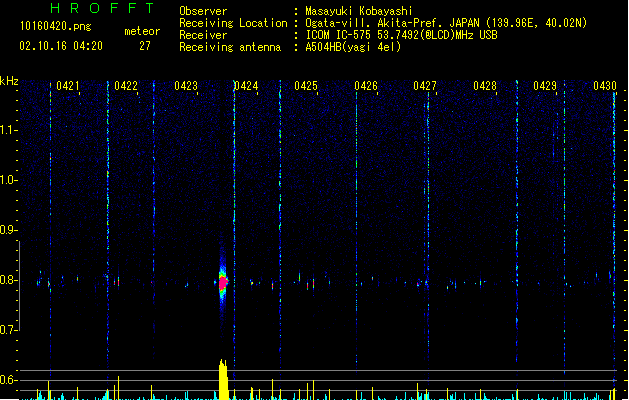Click the meteor count label
This screenshot has width=629, height=400.
(x=142, y=31)
